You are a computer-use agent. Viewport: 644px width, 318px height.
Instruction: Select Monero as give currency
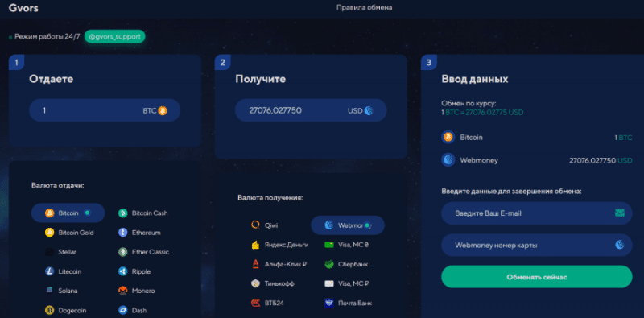click(x=137, y=291)
